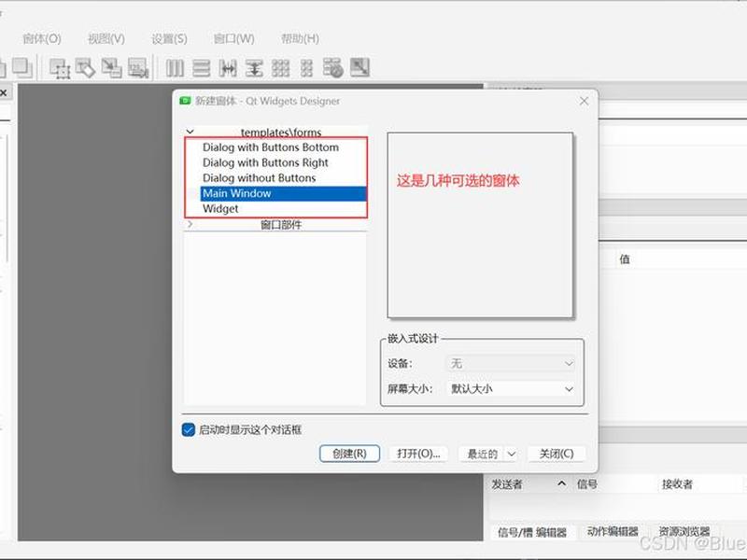The height and width of the screenshot is (560, 747).
Task: Open the 帮助(H) menu
Action: [300, 38]
